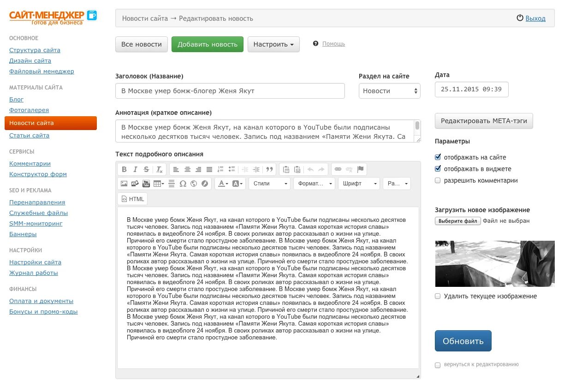Insert a numbered list

click(220, 169)
